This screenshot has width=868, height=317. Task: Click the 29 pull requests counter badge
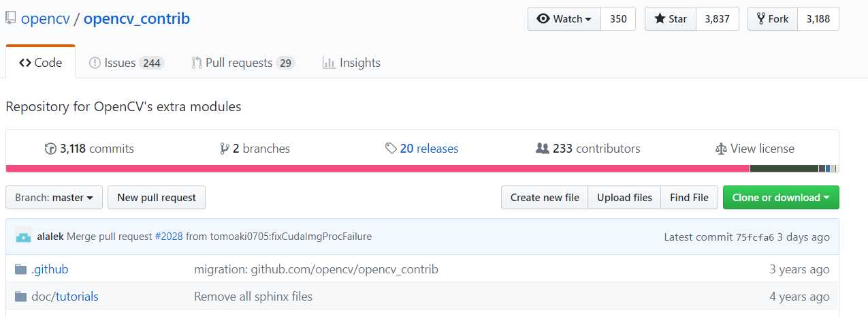[x=285, y=63]
